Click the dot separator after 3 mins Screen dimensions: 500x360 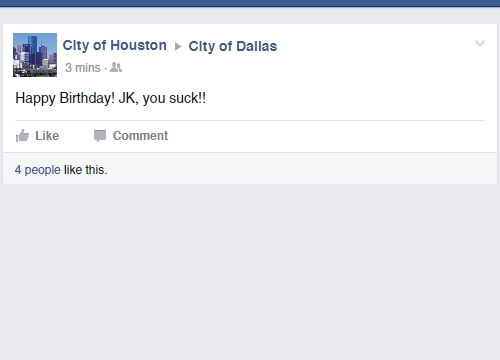pyautogui.click(x=106, y=69)
